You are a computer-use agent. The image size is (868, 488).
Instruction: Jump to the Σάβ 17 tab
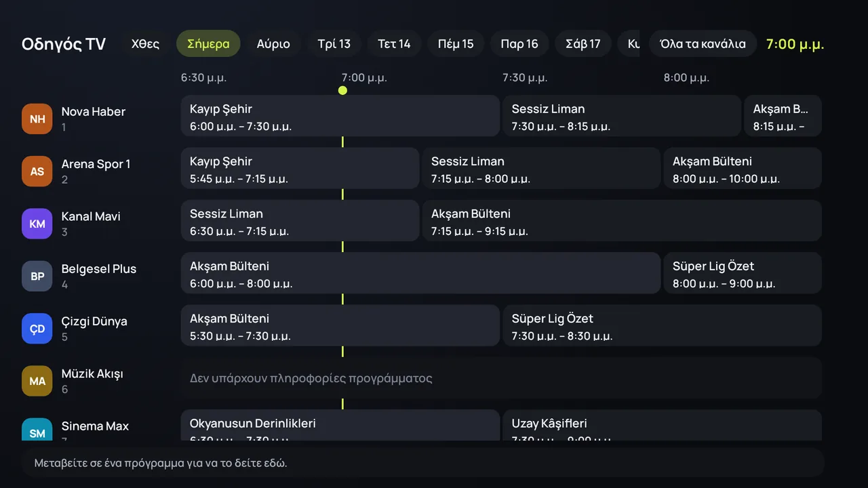click(583, 44)
